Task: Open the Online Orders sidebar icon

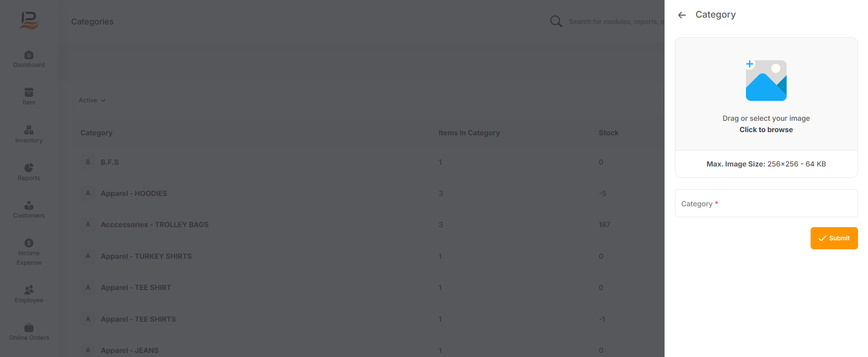Action: point(29,327)
